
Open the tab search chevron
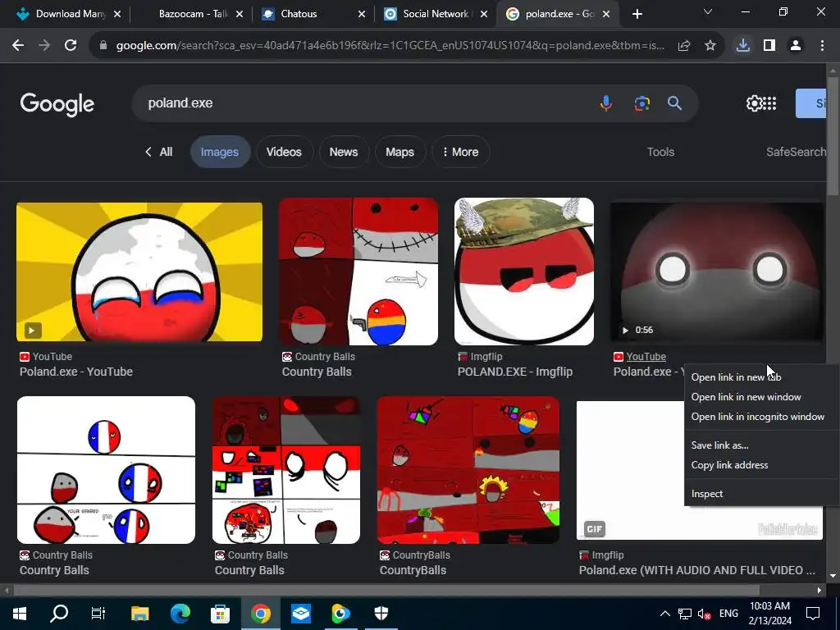coord(708,11)
